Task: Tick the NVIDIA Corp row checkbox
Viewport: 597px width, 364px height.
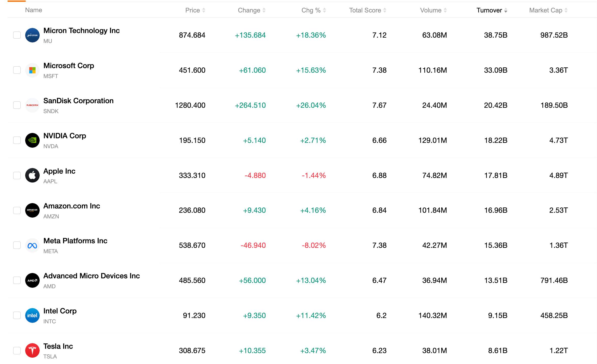Action: pos(17,140)
